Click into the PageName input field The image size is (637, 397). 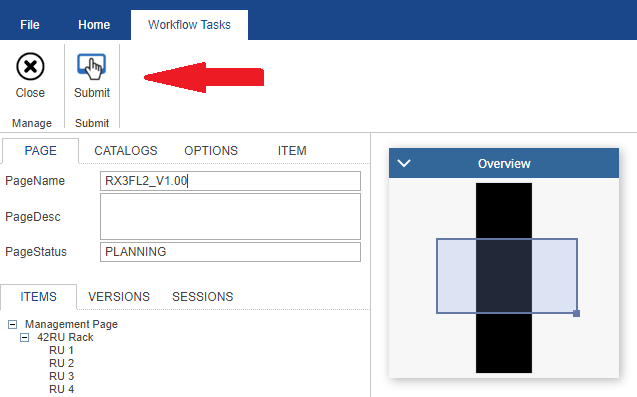230,181
